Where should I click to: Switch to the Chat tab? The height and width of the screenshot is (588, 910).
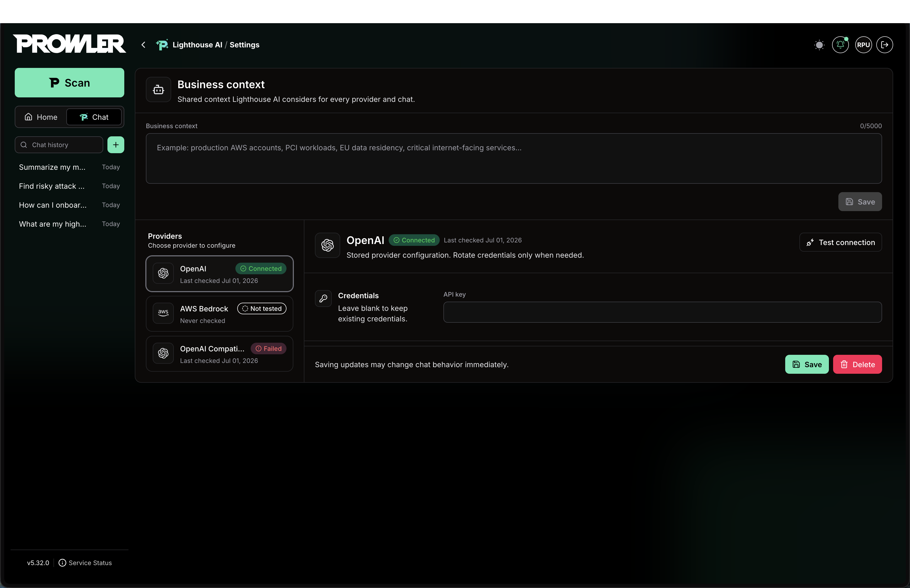pyautogui.click(x=94, y=117)
